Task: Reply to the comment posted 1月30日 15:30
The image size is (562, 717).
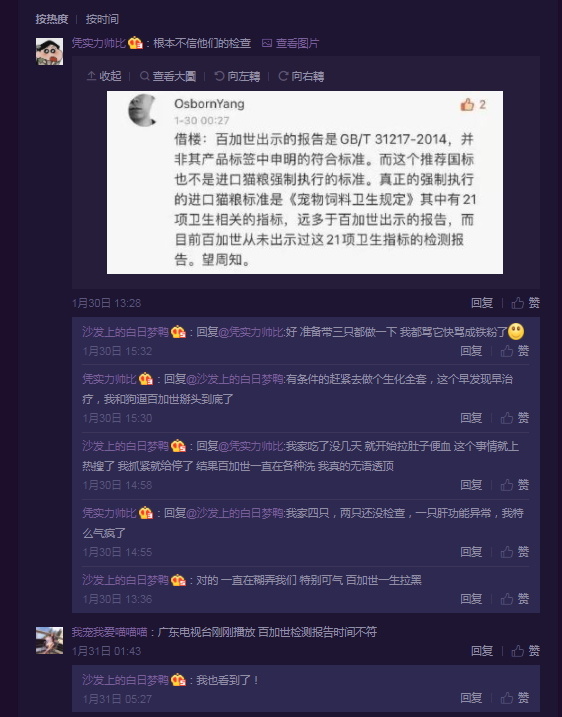Action: tap(471, 417)
